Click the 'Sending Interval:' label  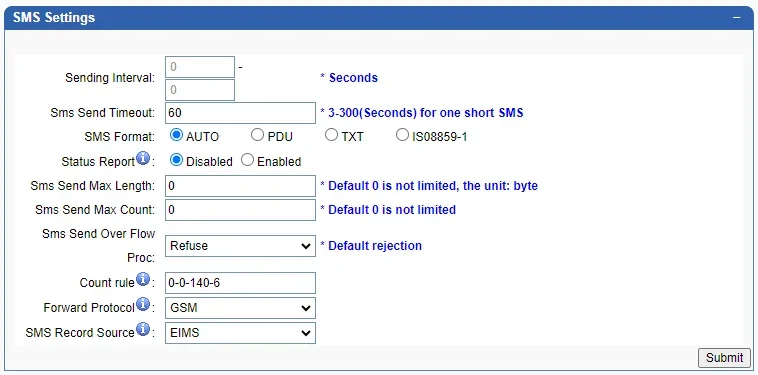tap(110, 78)
